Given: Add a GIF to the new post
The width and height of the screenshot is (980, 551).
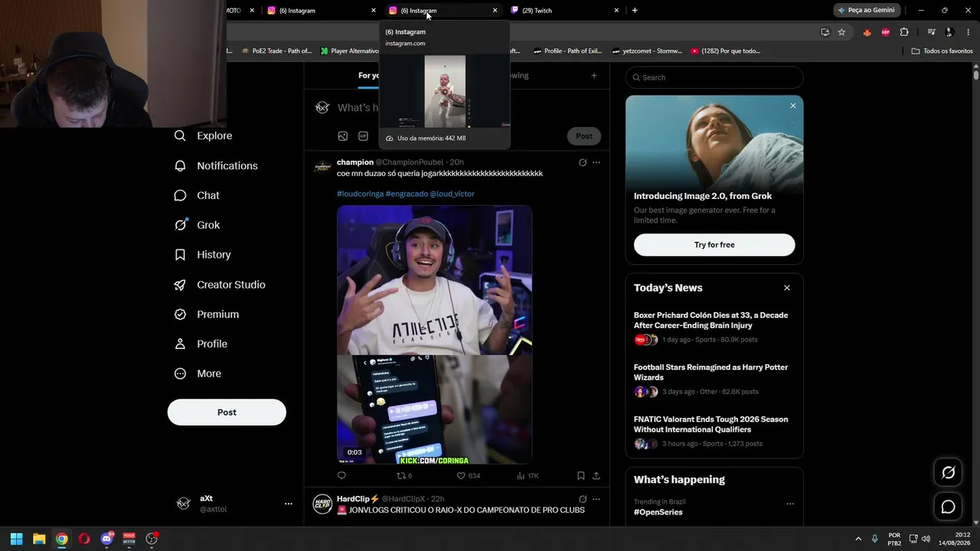Looking at the screenshot, I should 364,136.
